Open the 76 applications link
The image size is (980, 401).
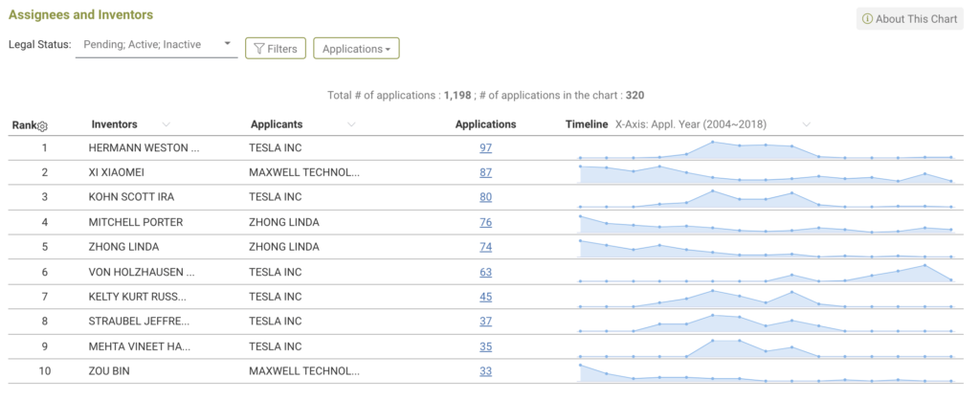pyautogui.click(x=485, y=222)
